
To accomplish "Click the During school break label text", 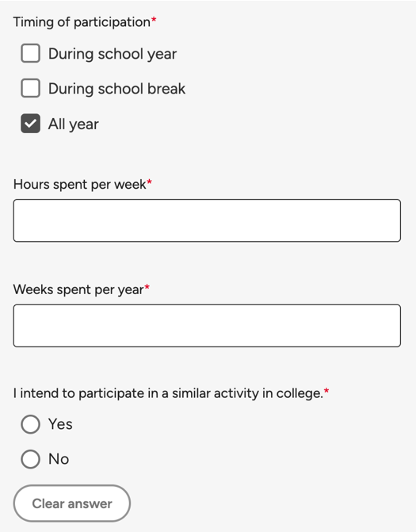I will pyautogui.click(x=117, y=89).
